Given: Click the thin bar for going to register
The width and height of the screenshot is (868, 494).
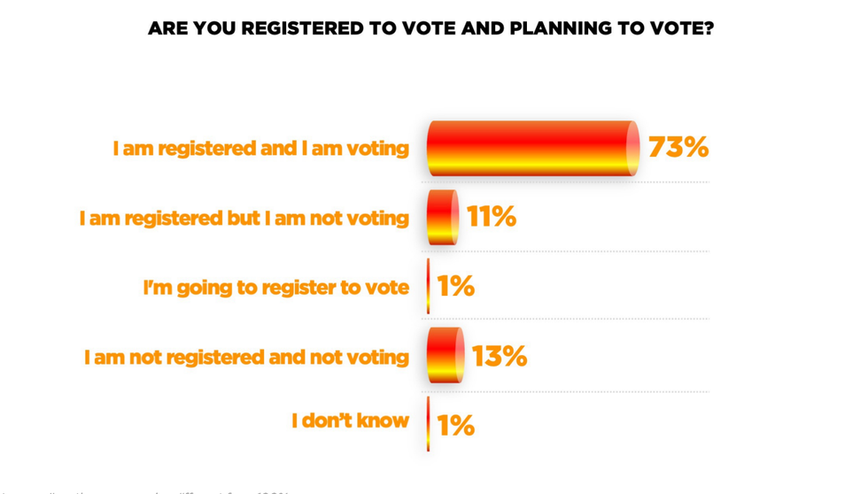Looking at the screenshot, I should 429,286.
